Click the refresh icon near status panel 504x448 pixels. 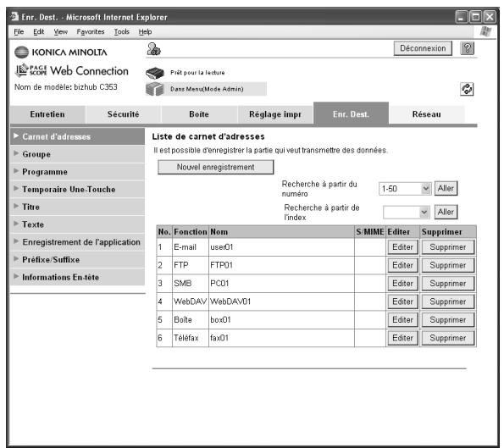pos(467,89)
